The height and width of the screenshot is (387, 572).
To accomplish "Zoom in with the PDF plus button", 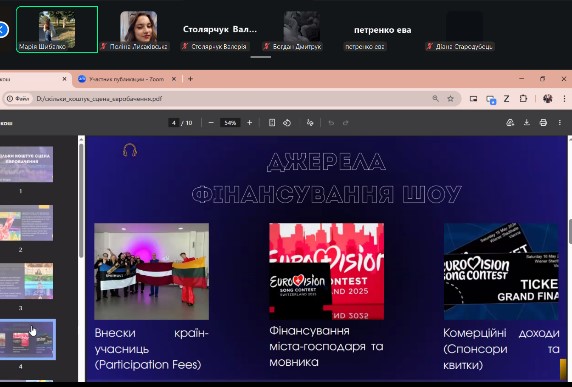I will (250, 123).
